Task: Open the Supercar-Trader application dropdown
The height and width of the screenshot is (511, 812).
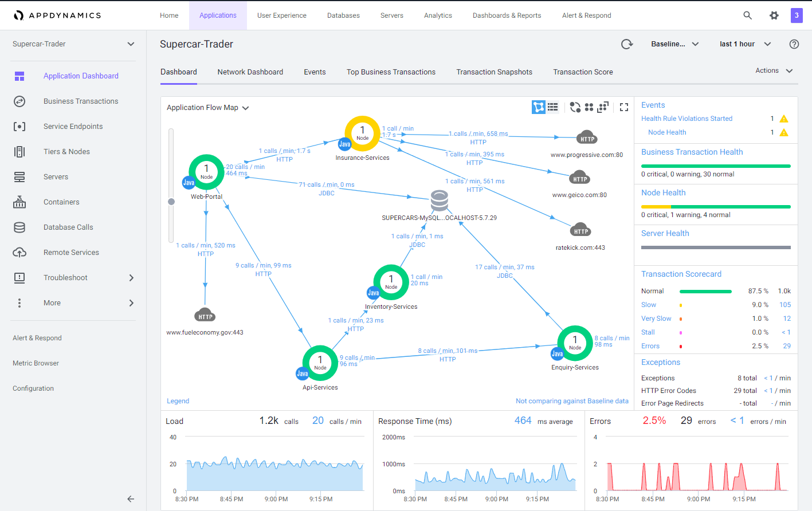Action: [73, 44]
